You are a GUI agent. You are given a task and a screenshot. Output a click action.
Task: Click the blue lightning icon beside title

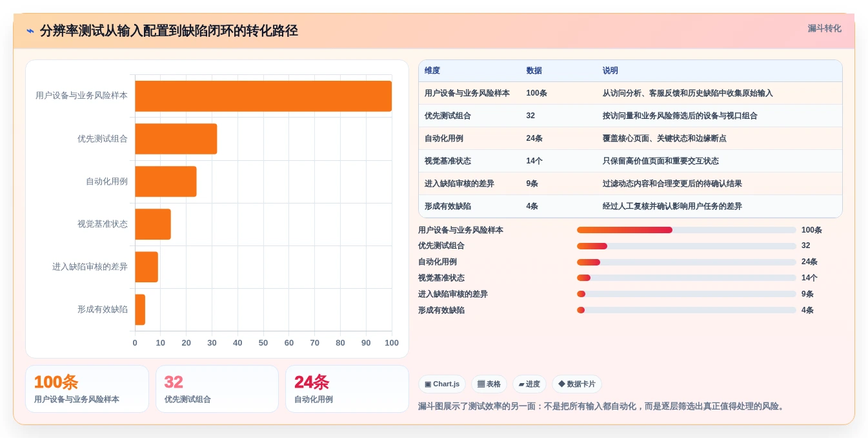30,31
